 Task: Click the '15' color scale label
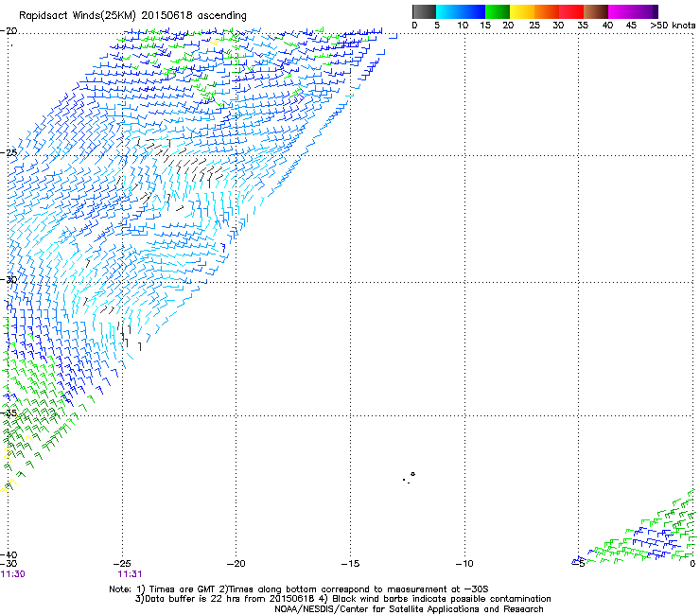485,26
